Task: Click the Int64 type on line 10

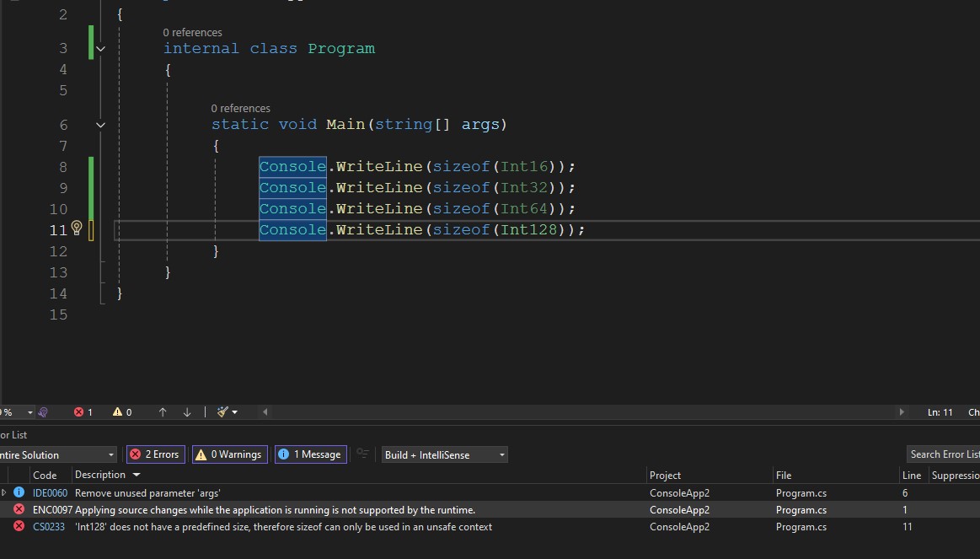Action: [524, 209]
